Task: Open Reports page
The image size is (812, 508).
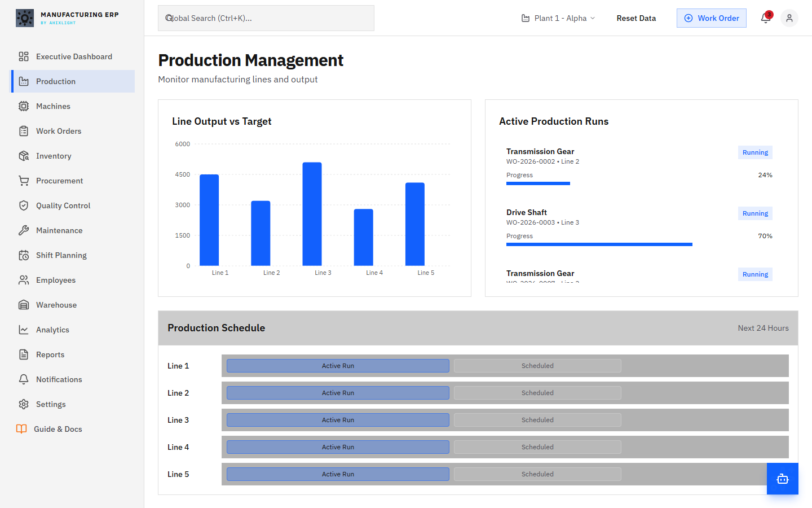Action: pos(73,354)
